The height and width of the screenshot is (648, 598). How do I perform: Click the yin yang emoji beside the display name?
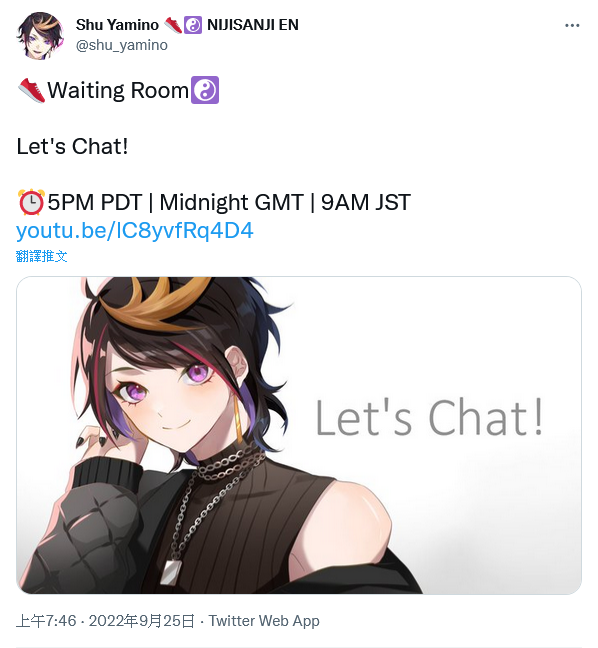[x=193, y=25]
